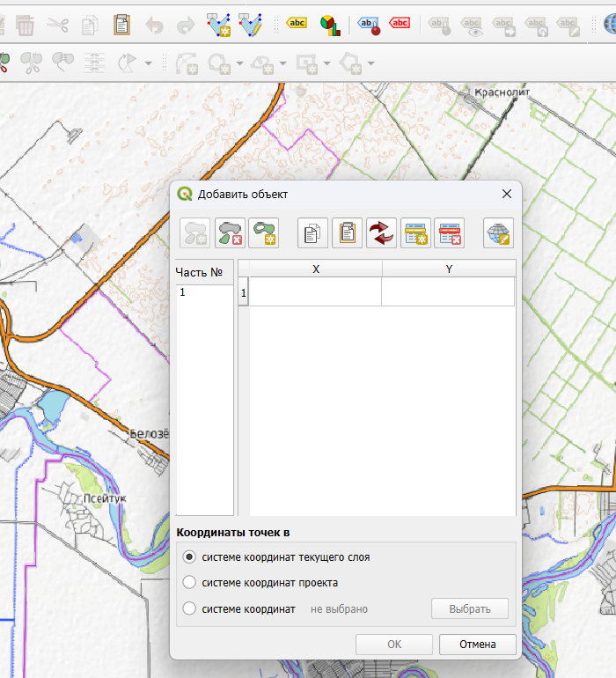Expand the regular polygon tool dropdown arrow
Screen dimensions: 616x678
click(x=371, y=63)
